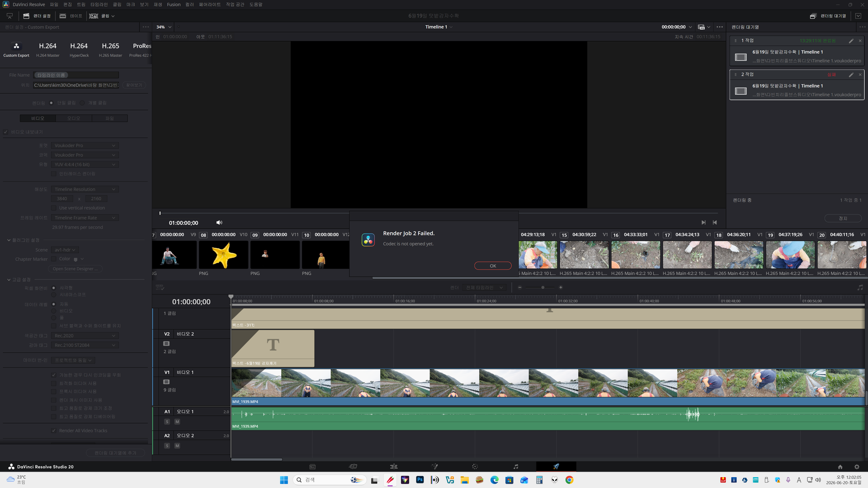Screen dimensions: 868x488
Task: Click the viewer speaker volume icon
Action: [219, 223]
